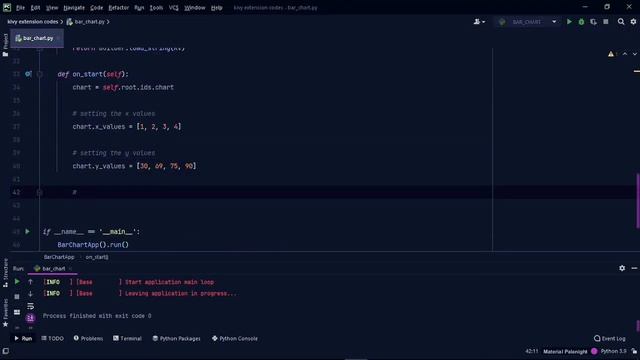The width and height of the screenshot is (640, 360).
Task: Click the restore layout icon in the Run panel
Action: pos(17,312)
